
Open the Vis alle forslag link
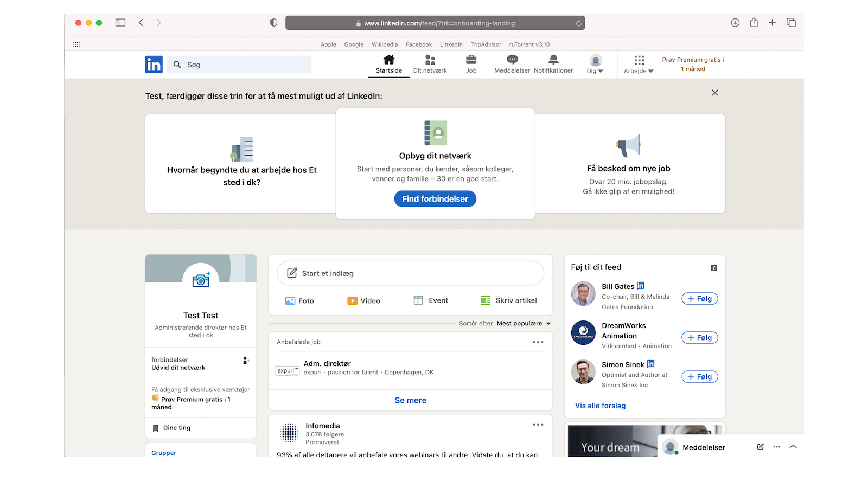(599, 405)
